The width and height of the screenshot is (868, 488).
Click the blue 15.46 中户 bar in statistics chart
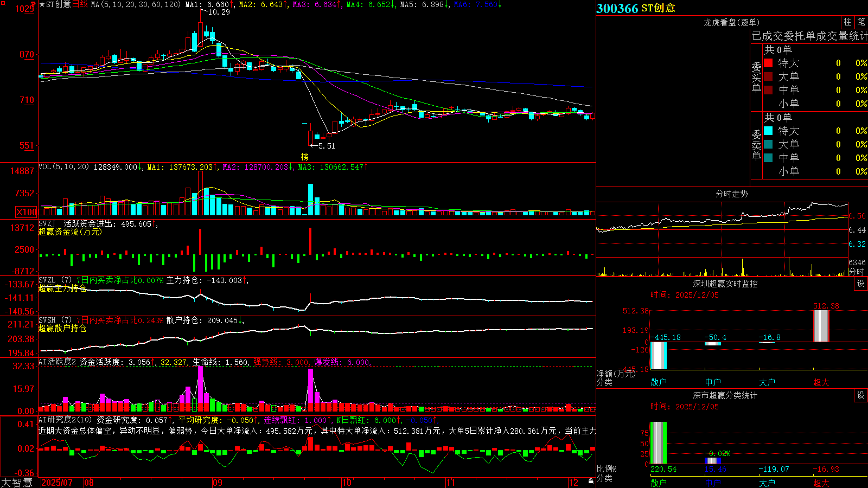click(713, 461)
